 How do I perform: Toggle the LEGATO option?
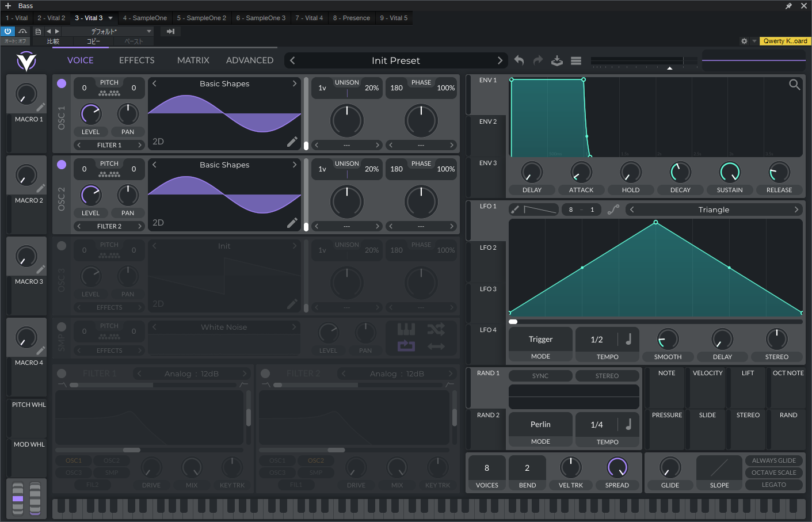point(774,485)
